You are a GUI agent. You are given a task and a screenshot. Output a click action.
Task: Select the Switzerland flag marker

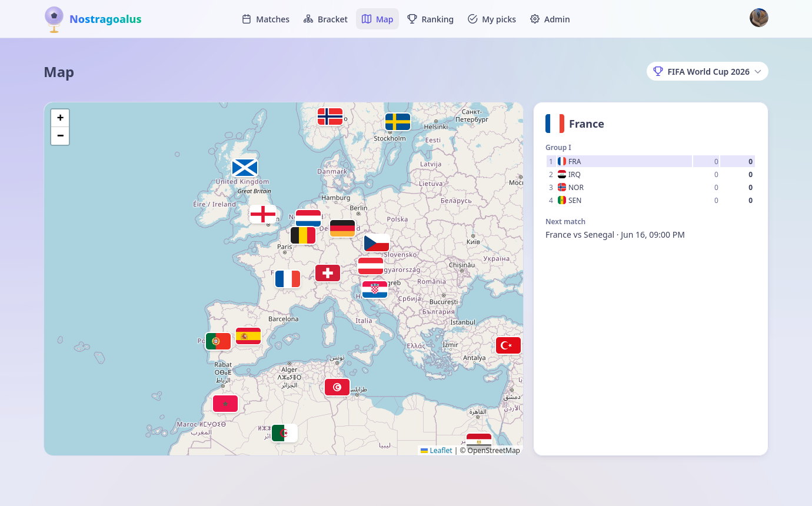tap(328, 273)
